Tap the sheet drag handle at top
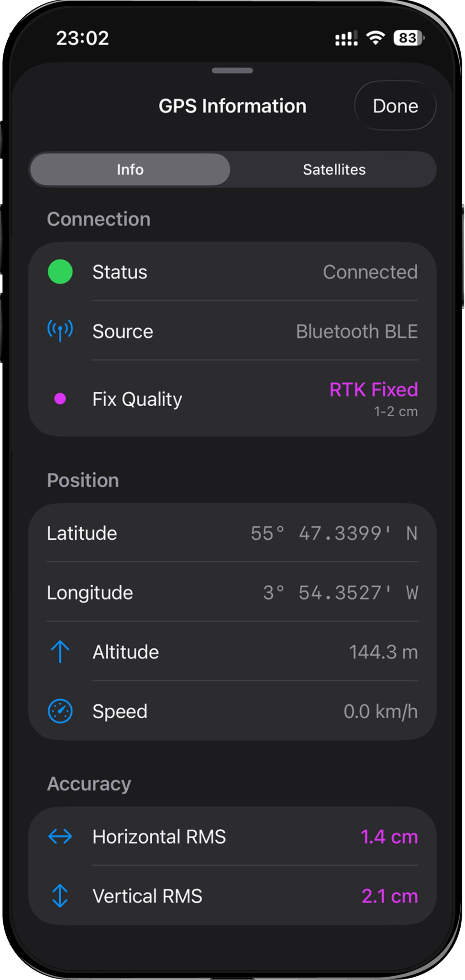465x980 pixels. tap(232, 71)
